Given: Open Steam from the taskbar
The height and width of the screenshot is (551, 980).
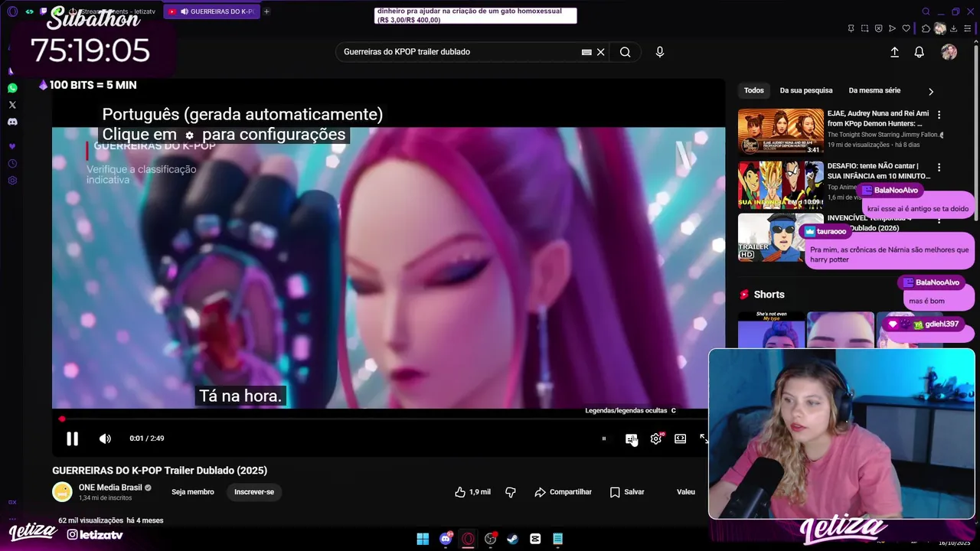Looking at the screenshot, I should click(512, 539).
